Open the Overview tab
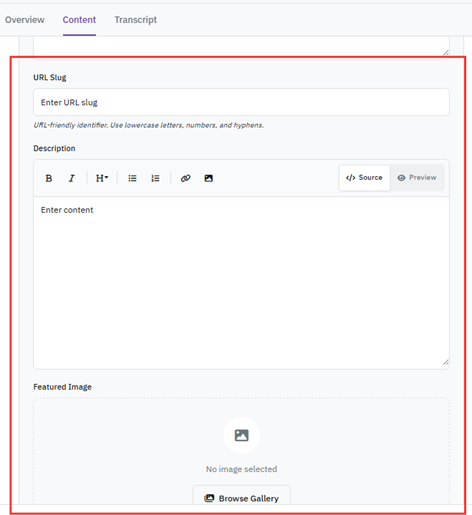The image size is (472, 515). click(25, 20)
